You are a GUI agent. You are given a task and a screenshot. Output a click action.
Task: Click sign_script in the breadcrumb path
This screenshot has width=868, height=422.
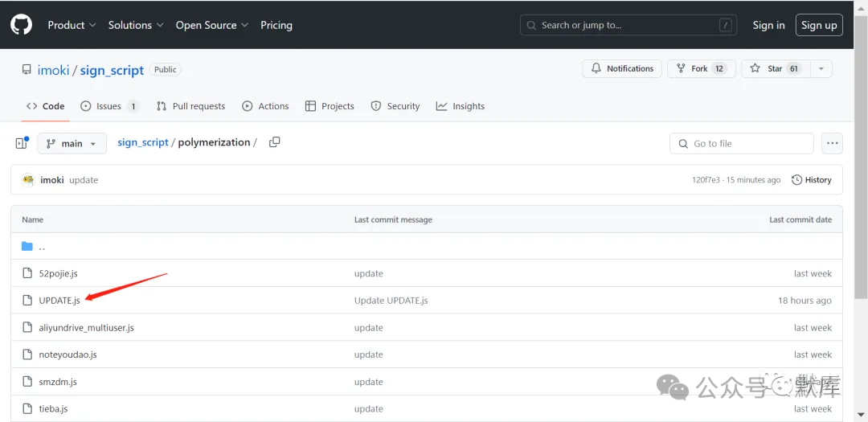pyautogui.click(x=143, y=142)
